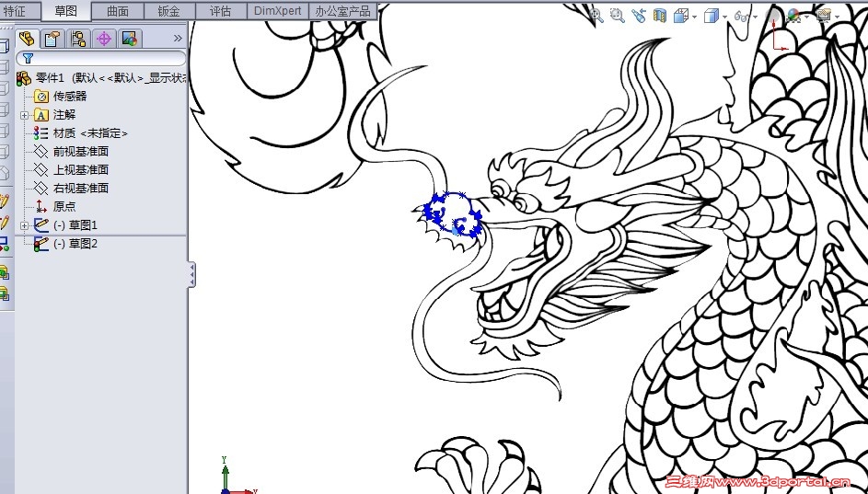Viewport: 868px width, 494px height.
Task: Open the DimXpert ribbon tab
Action: pos(277,11)
